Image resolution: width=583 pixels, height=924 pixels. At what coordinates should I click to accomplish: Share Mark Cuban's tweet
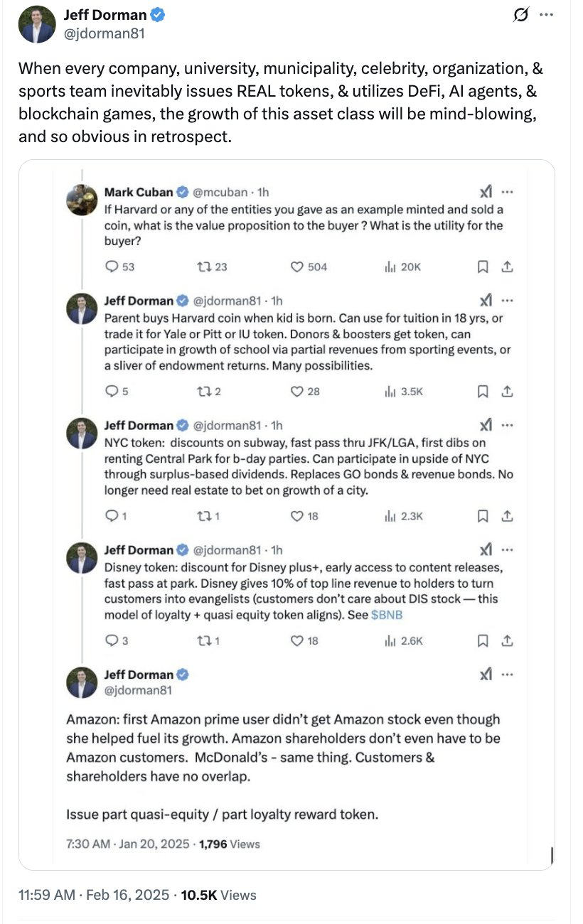coord(507,267)
